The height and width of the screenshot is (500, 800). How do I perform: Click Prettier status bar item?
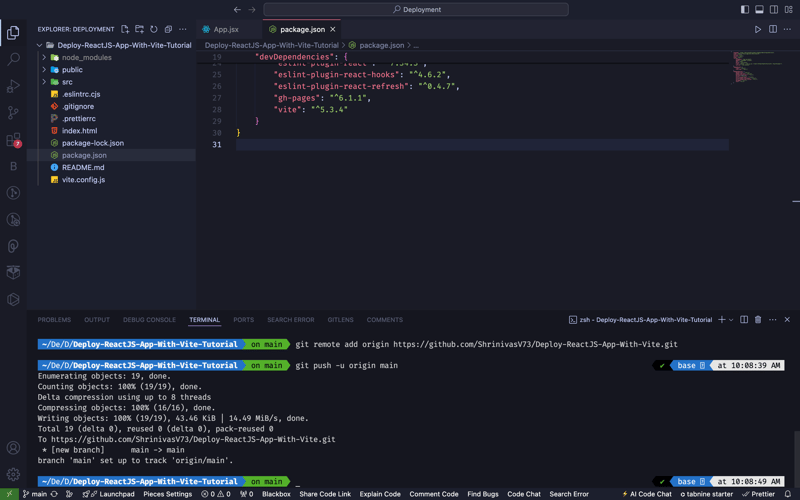758,494
